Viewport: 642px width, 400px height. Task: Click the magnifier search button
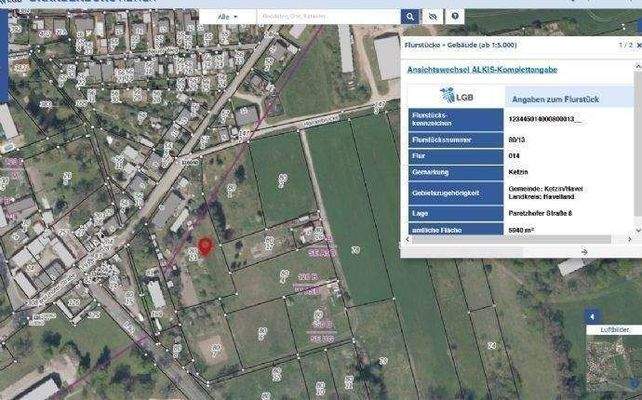click(411, 17)
